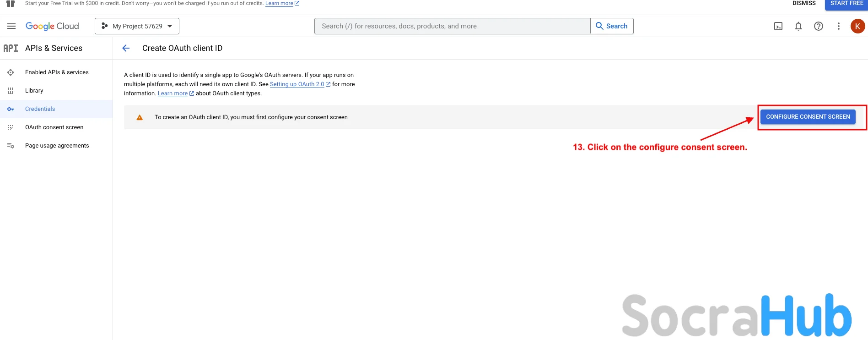This screenshot has height=340, width=868.
Task: Open Enabled APIs & services page
Action: pos(57,72)
